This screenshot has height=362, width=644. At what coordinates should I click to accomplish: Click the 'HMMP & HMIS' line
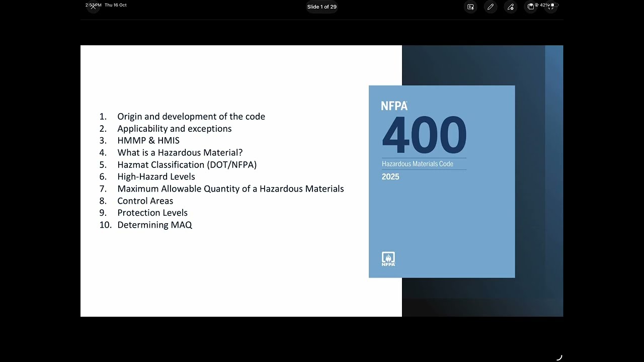(x=148, y=140)
